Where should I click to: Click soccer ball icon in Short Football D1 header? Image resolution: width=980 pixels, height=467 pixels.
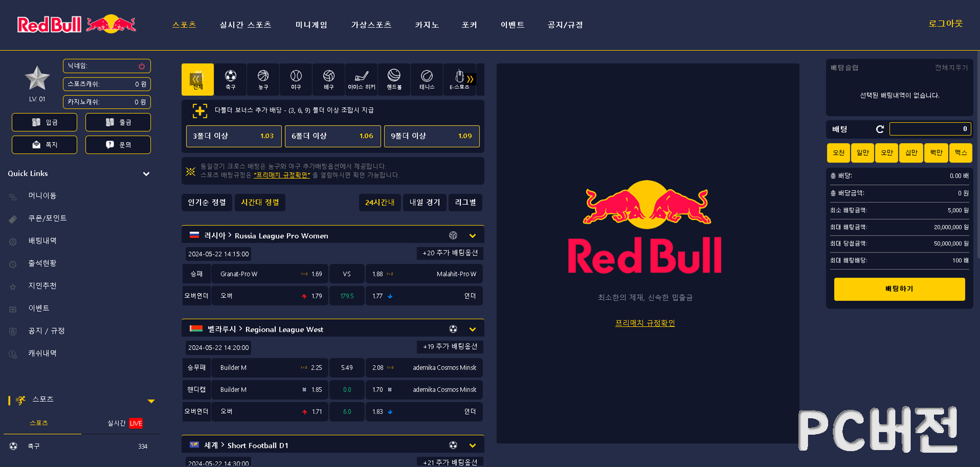pyautogui.click(x=453, y=445)
